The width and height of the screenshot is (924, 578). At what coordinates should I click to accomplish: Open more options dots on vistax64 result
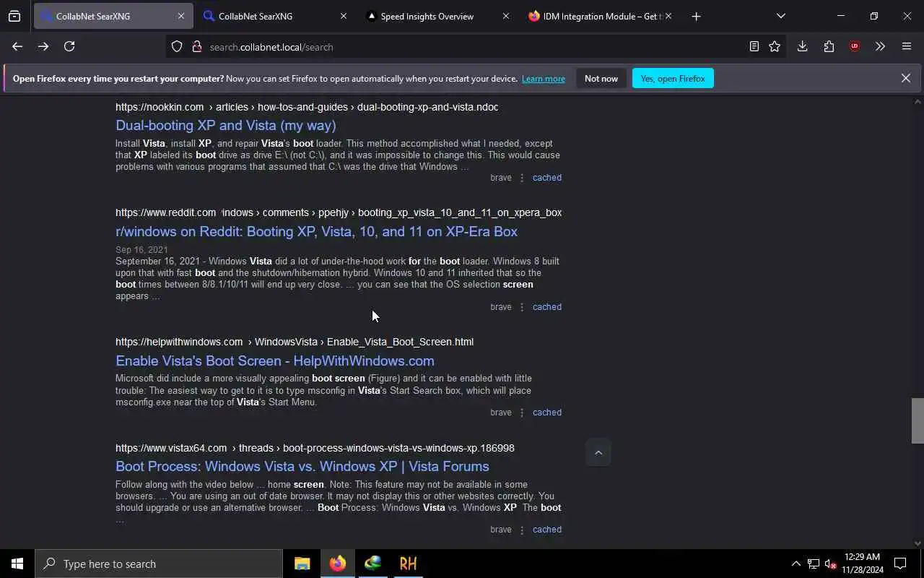[522, 530]
